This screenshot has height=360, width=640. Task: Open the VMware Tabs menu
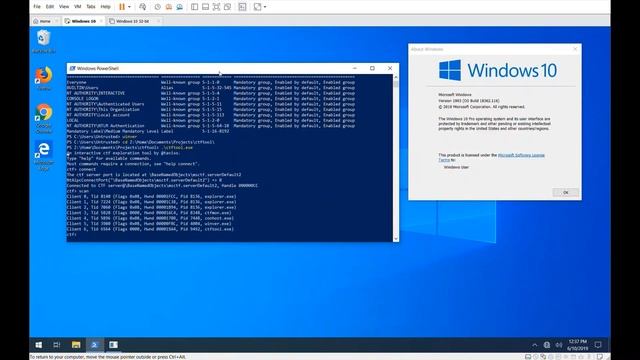click(x=91, y=7)
